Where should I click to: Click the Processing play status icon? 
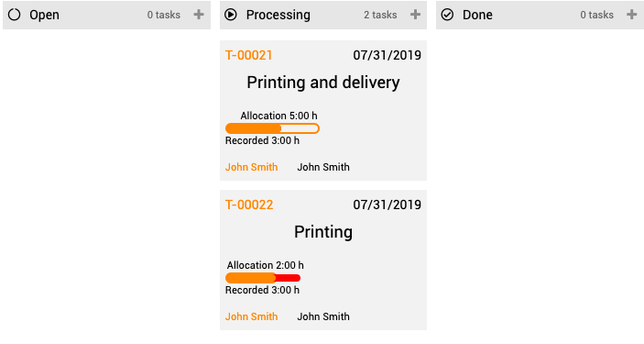[231, 15]
